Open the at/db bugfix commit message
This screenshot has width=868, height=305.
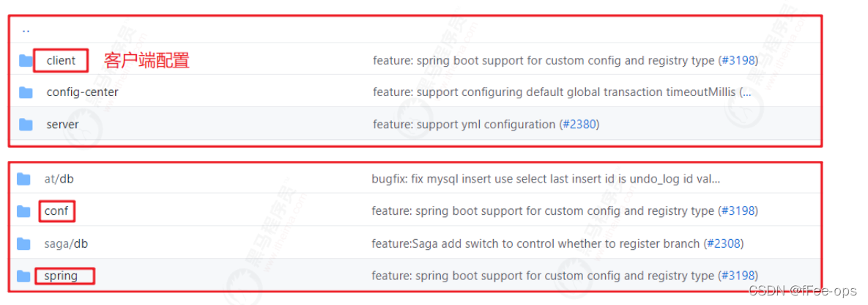click(x=546, y=179)
